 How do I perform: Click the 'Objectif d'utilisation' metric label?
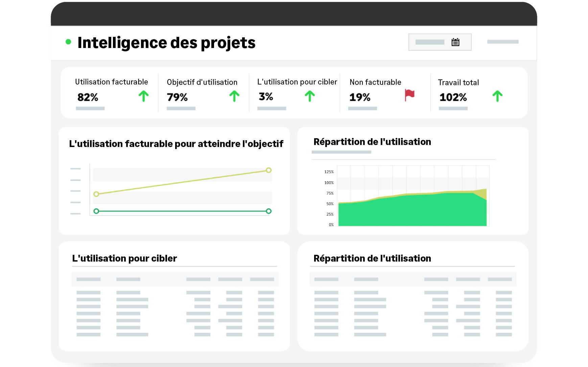tap(202, 82)
